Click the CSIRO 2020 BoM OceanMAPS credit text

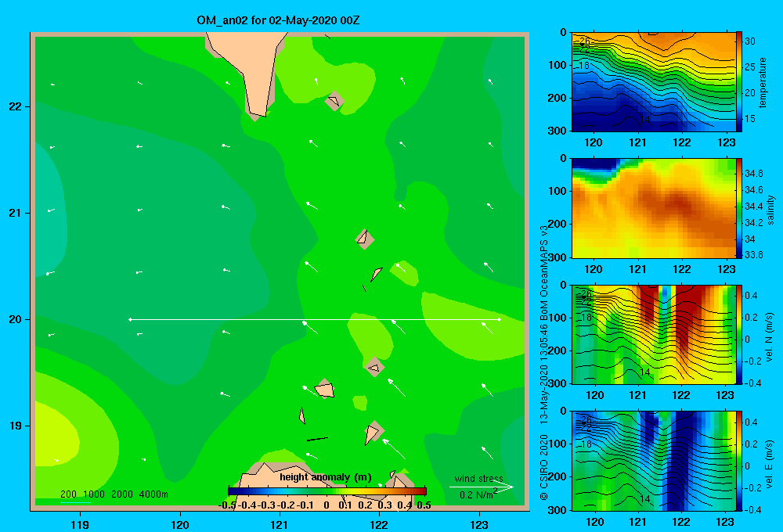[544, 362]
